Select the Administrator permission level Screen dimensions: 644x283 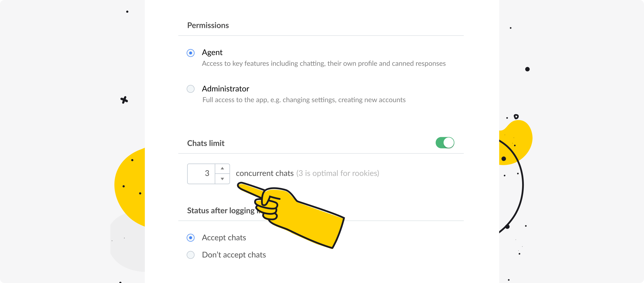pyautogui.click(x=191, y=89)
